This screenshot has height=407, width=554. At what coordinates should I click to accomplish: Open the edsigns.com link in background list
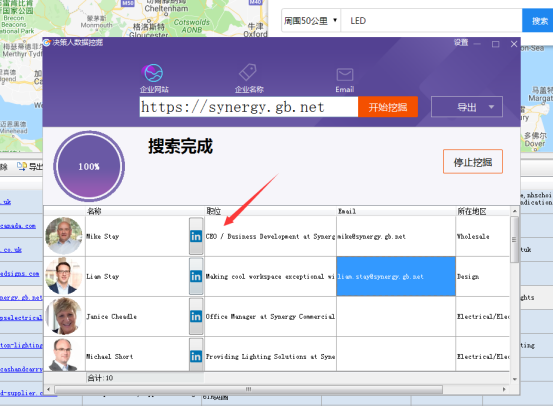[19, 273]
